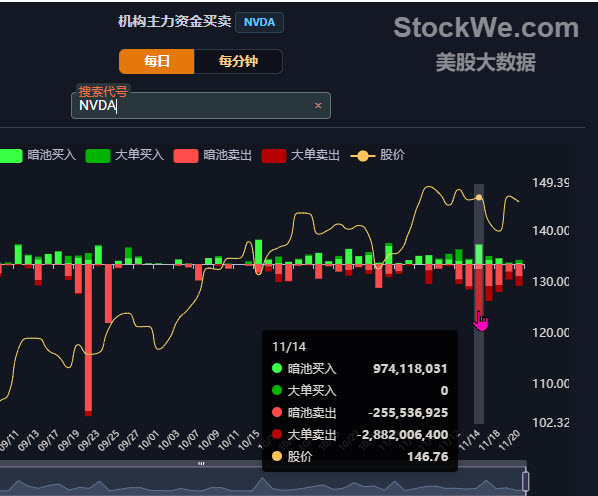Toggle the 暗池卖出 legend series

coord(212,155)
